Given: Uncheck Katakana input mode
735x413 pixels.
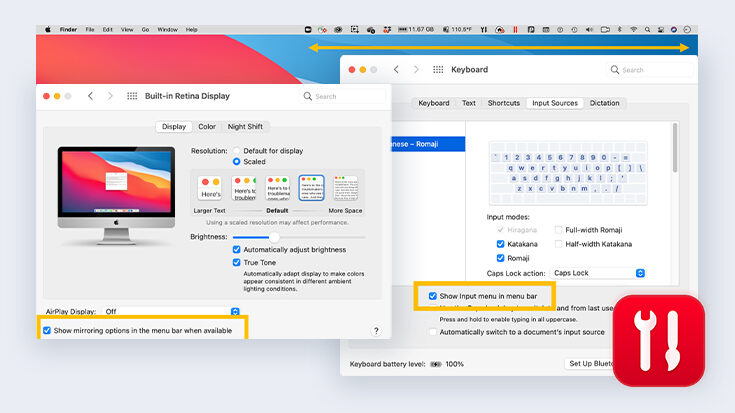Looking at the screenshot, I should [501, 244].
